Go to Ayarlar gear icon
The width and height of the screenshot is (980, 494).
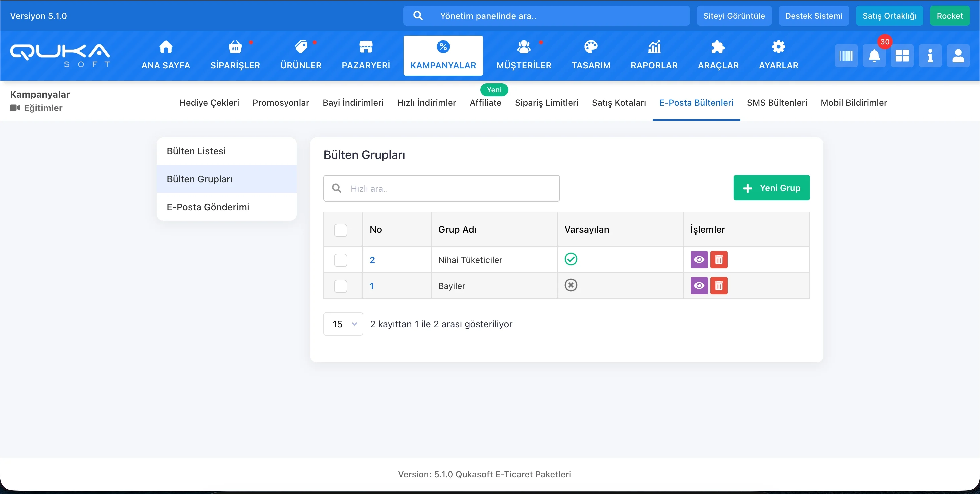[778, 56]
